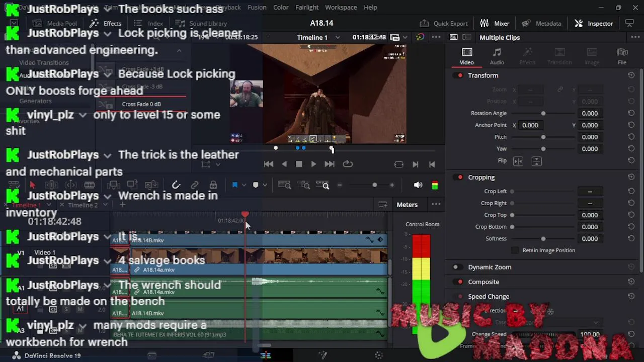Reset the Transform section
Viewport: 644px width, 362px height.
point(631,75)
